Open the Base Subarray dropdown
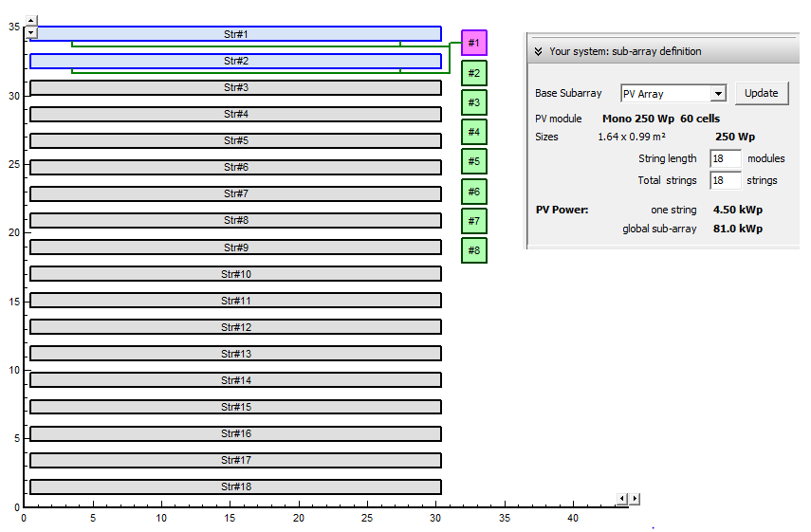Screen dimensions: 811x532 (718, 94)
